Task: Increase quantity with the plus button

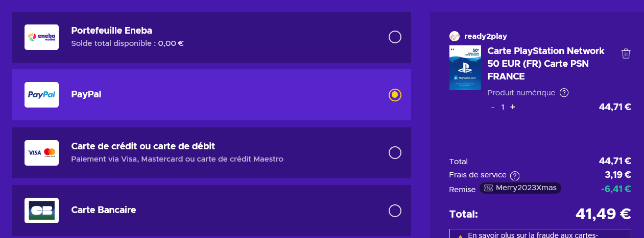Action: [x=513, y=107]
